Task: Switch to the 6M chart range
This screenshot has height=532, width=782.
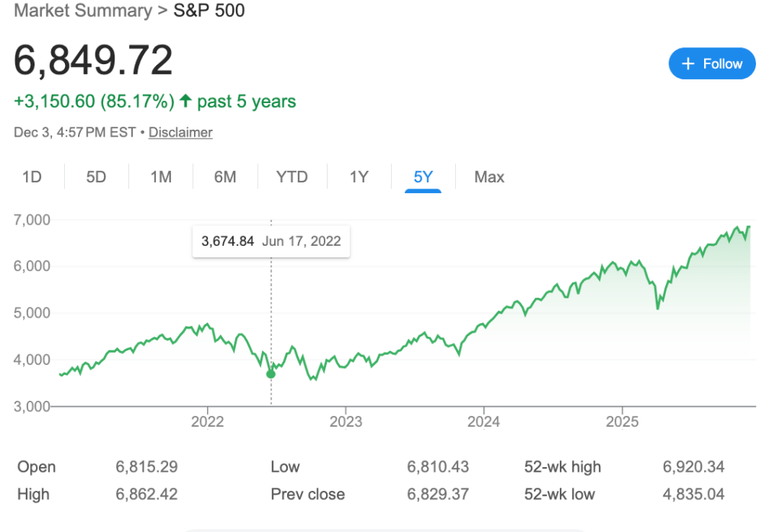Action: click(225, 177)
